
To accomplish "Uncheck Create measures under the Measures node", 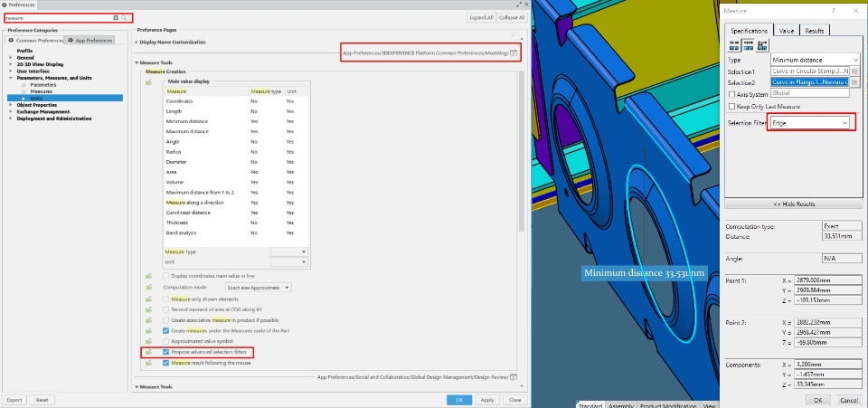I will [x=165, y=330].
